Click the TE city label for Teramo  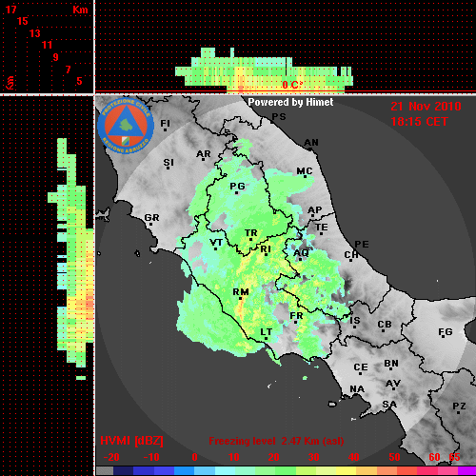coord(322,228)
